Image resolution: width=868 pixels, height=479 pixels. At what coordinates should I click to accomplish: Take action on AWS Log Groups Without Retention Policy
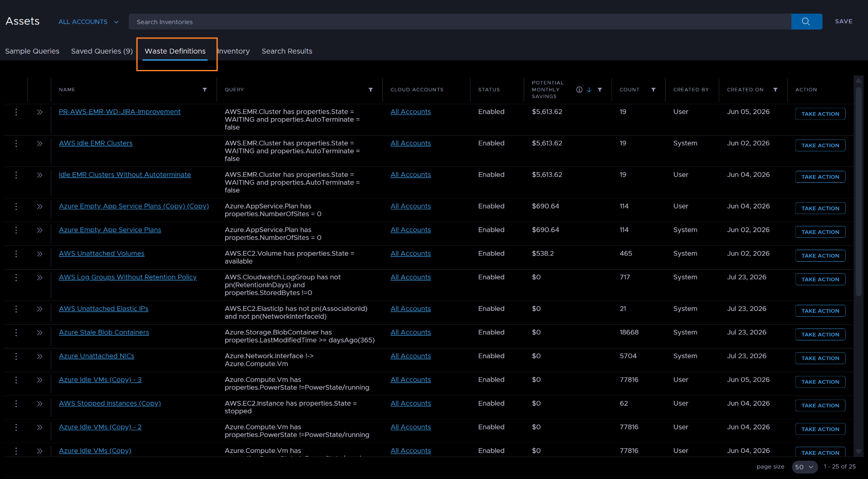point(820,279)
